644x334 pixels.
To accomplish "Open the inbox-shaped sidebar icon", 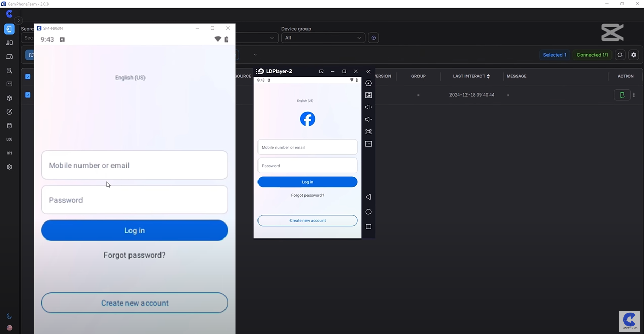I will [9, 84].
